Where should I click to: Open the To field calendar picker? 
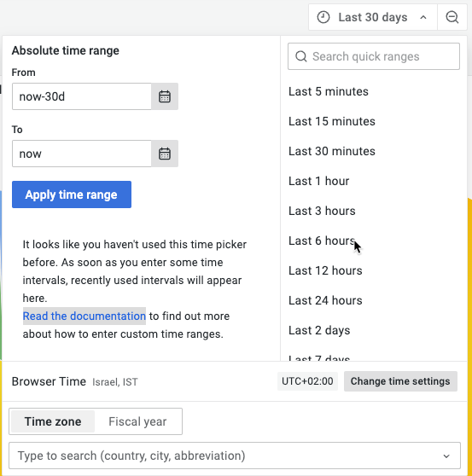[165, 154]
